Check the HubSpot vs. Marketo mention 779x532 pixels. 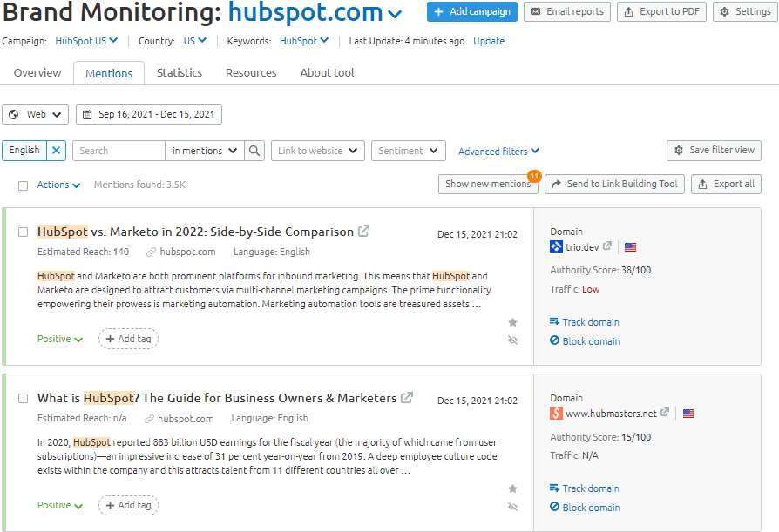[x=23, y=232]
